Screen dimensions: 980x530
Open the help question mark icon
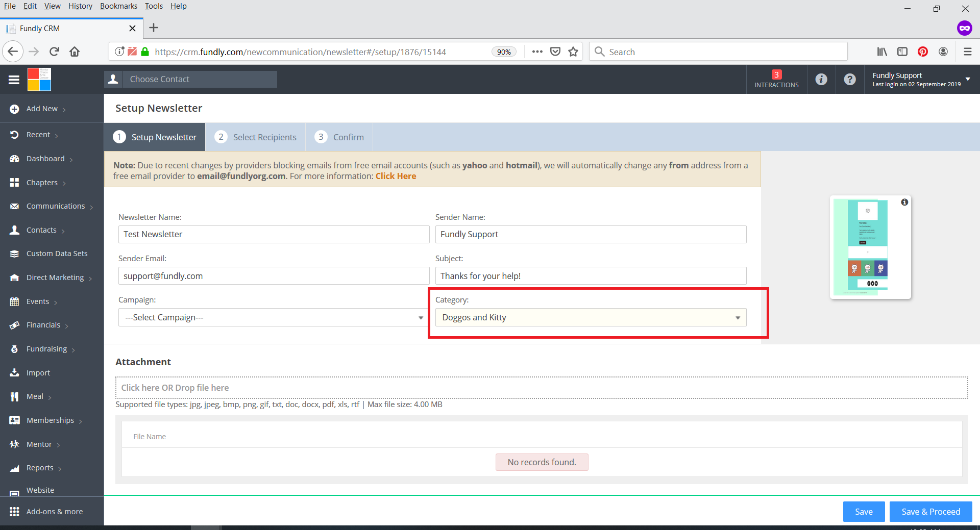[849, 79]
